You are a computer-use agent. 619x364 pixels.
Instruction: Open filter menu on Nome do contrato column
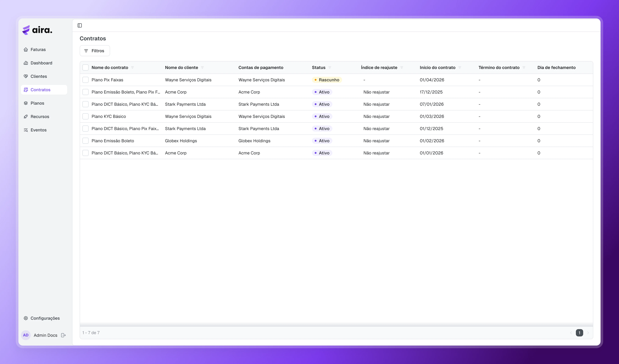click(132, 67)
